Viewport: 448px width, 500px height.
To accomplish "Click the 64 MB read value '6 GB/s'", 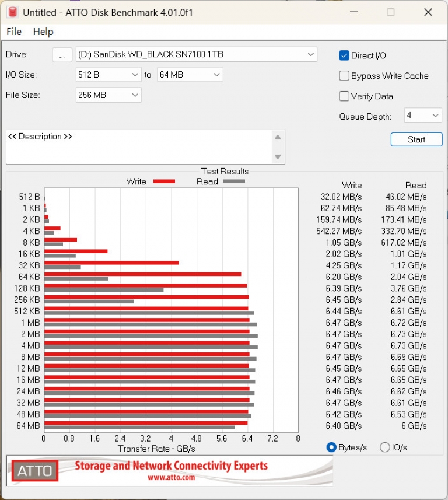I will click(x=414, y=426).
